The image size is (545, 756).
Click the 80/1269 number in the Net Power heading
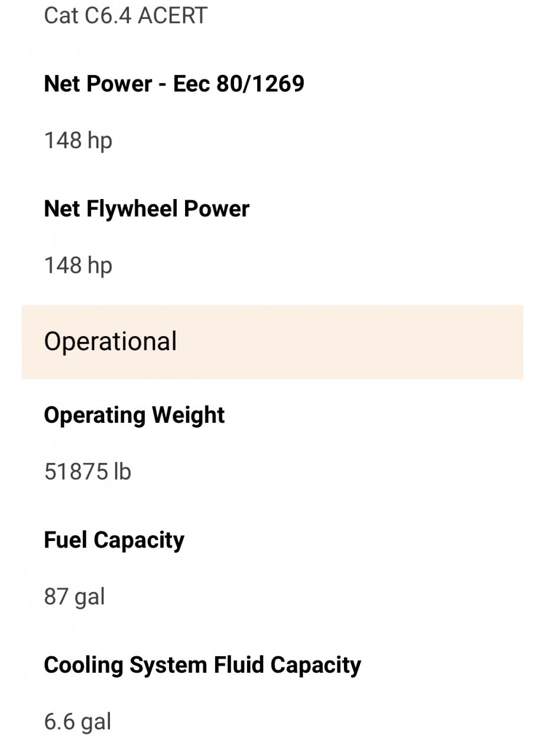coord(260,84)
